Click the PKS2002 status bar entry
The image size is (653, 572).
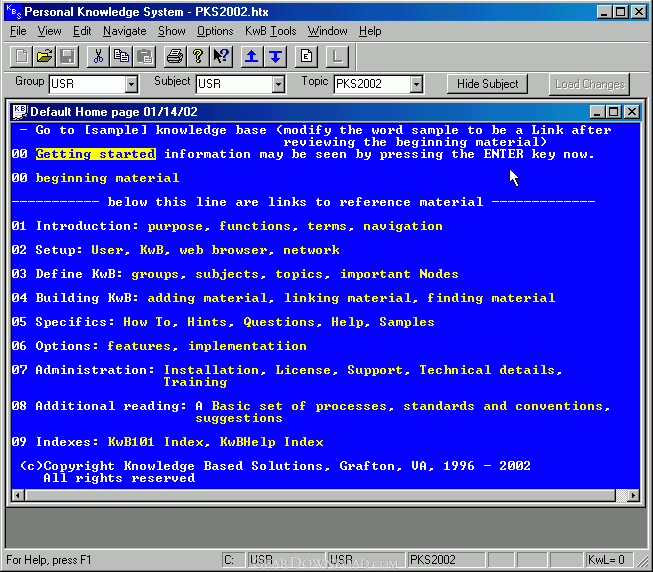(x=446, y=560)
